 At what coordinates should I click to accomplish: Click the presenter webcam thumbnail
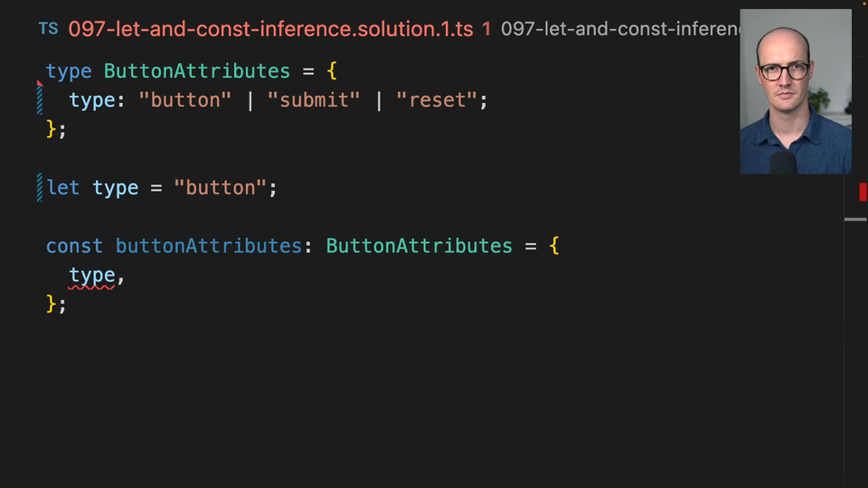[x=795, y=91]
